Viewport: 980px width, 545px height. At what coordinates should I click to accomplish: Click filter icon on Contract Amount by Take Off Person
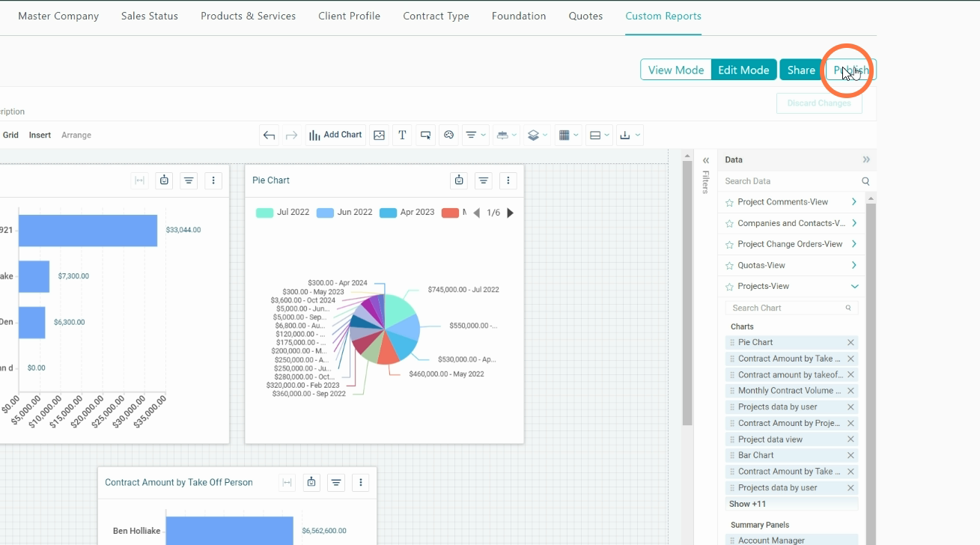coord(336,483)
